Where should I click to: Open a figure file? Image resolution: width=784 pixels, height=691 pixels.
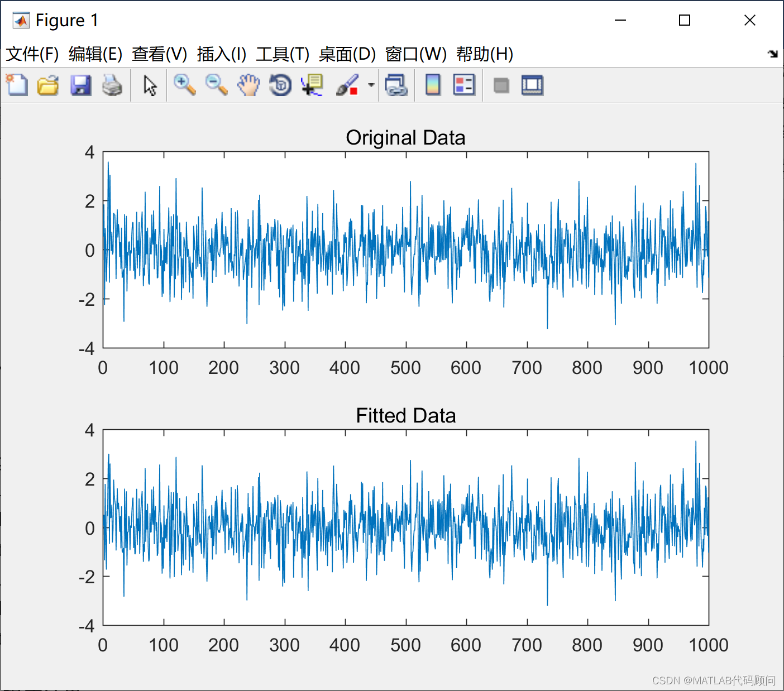[x=48, y=85]
